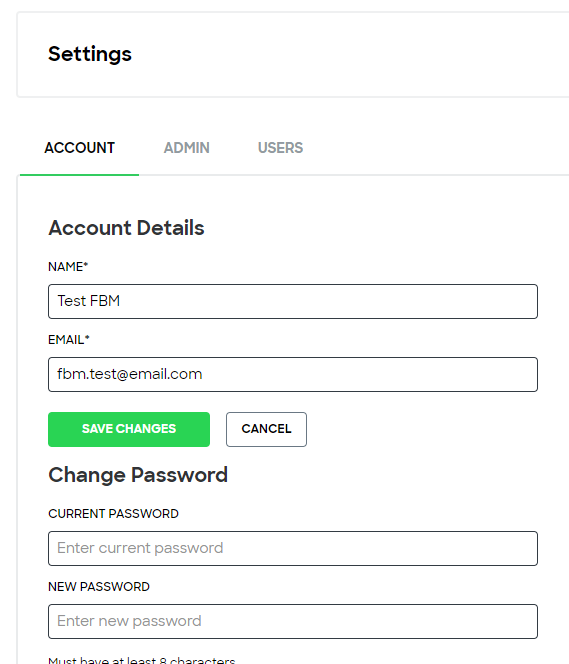Screen dimensions: 569x664
Task: Switch to the ADMIN tab
Action: [x=186, y=148]
